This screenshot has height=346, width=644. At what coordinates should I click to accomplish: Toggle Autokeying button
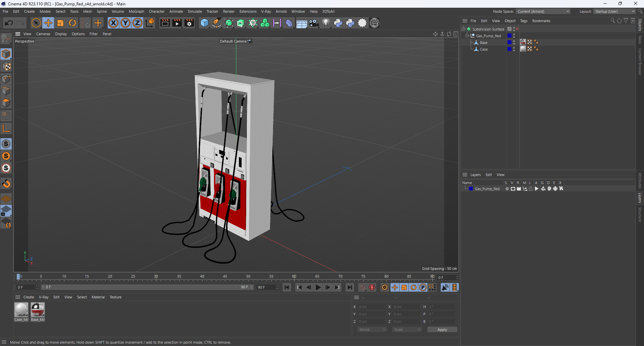[x=372, y=287]
